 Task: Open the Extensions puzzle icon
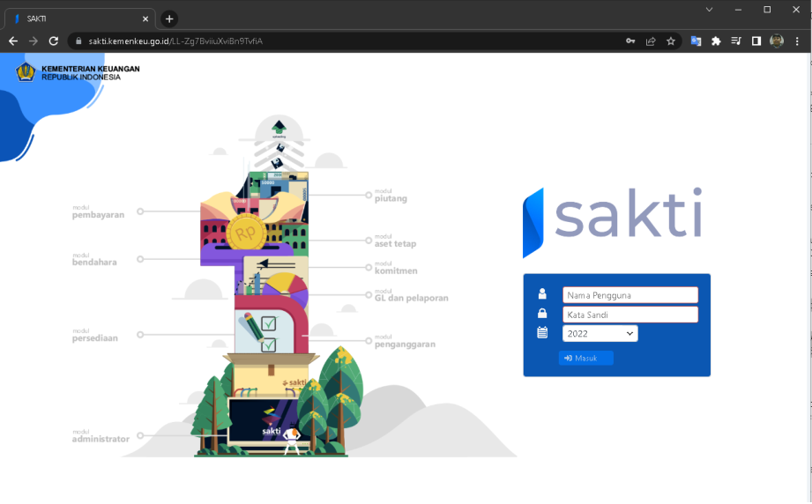(716, 41)
